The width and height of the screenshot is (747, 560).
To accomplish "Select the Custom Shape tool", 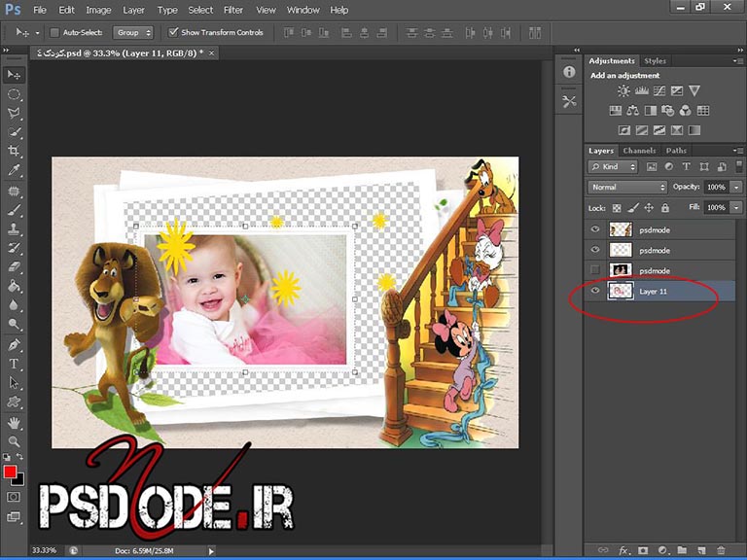I will pyautogui.click(x=14, y=402).
